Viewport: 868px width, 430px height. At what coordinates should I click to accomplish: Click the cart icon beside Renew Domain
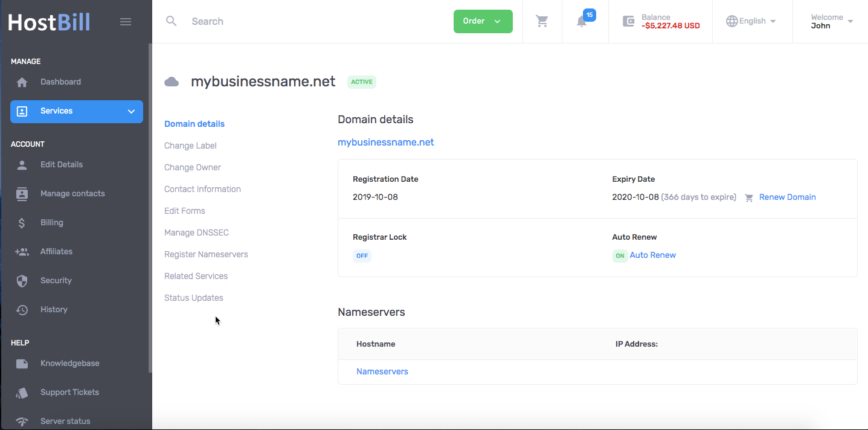click(x=749, y=197)
